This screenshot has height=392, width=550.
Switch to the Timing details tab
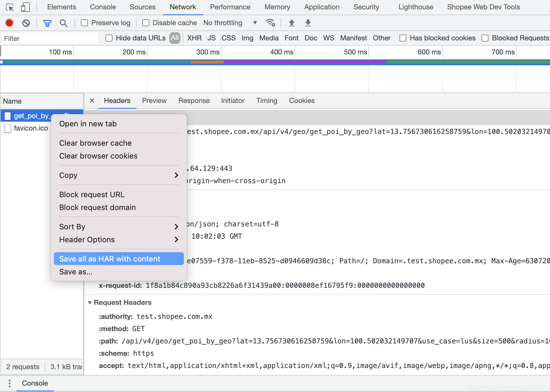coord(267,101)
